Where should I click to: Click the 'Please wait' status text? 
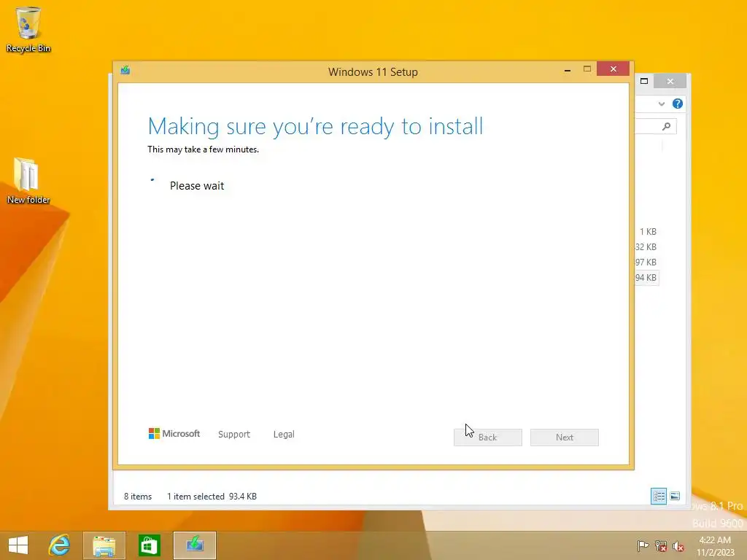[x=197, y=186]
